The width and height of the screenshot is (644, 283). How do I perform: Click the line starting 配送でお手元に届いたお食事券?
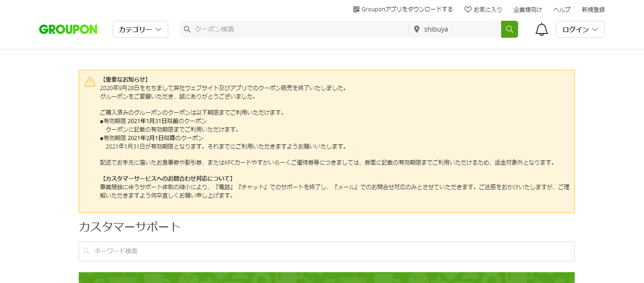click(328, 163)
